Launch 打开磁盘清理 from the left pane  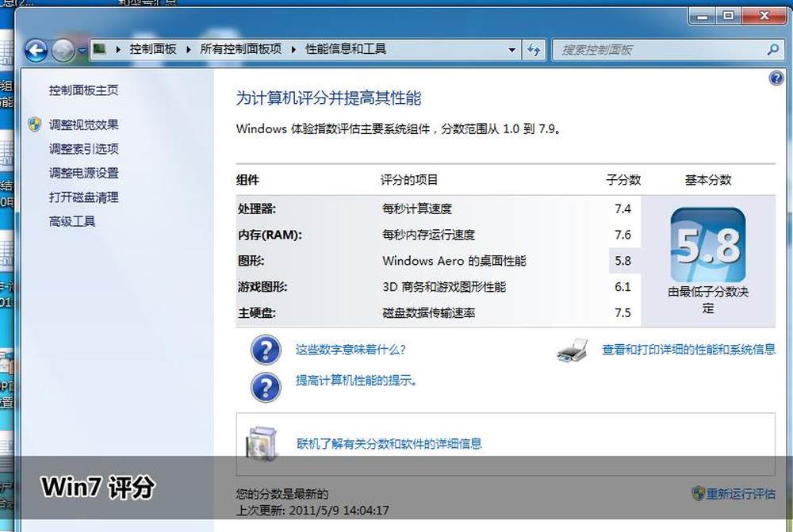click(x=83, y=197)
